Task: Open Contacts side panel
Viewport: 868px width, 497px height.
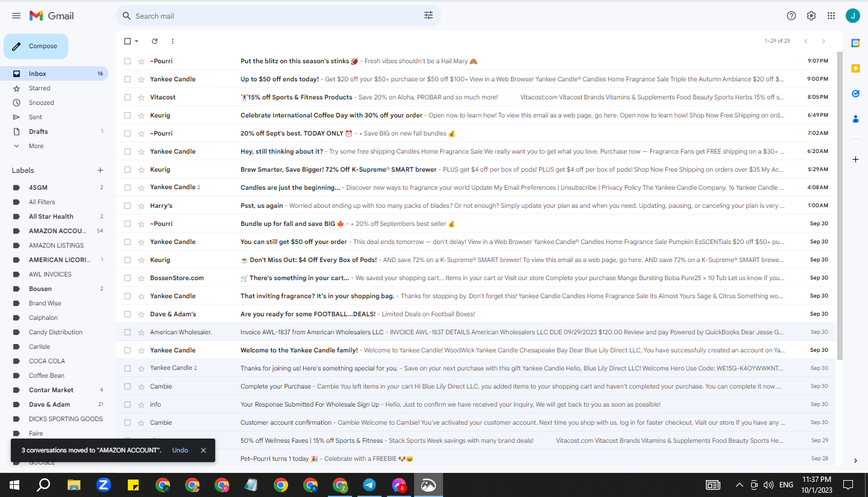Action: (x=855, y=119)
